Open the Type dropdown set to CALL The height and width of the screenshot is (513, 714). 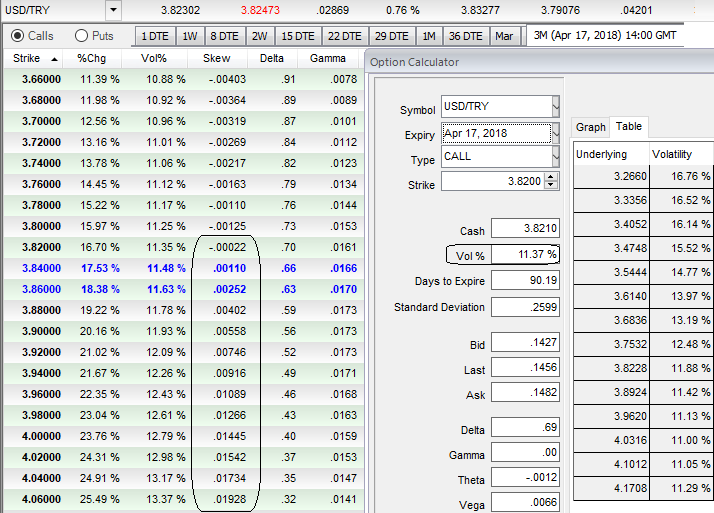pyautogui.click(x=556, y=157)
